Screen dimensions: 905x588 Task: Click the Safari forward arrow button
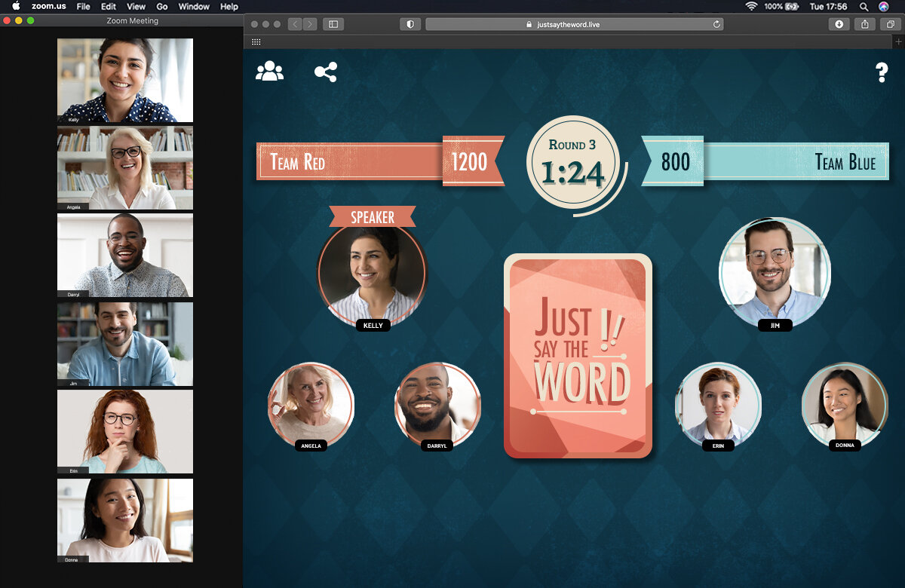(310, 24)
